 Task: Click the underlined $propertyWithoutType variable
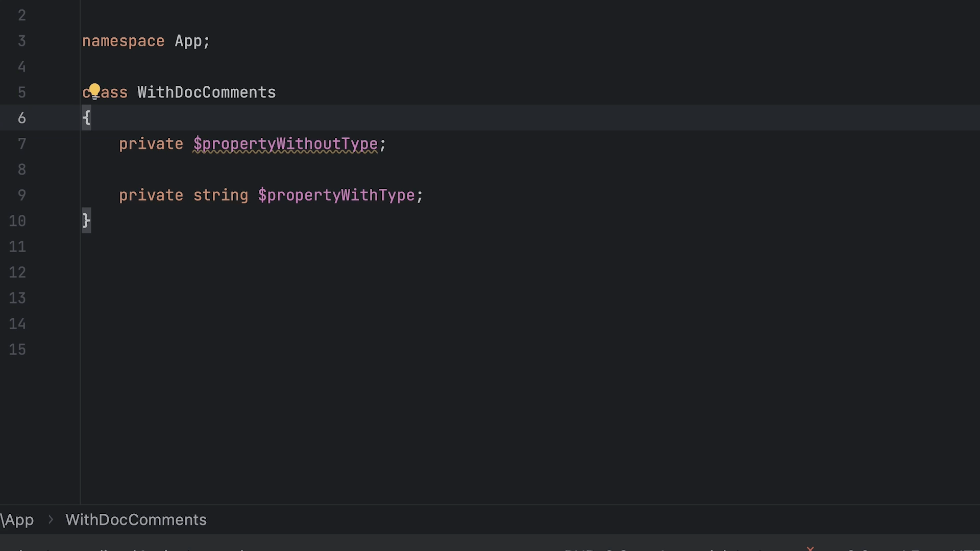point(285,144)
